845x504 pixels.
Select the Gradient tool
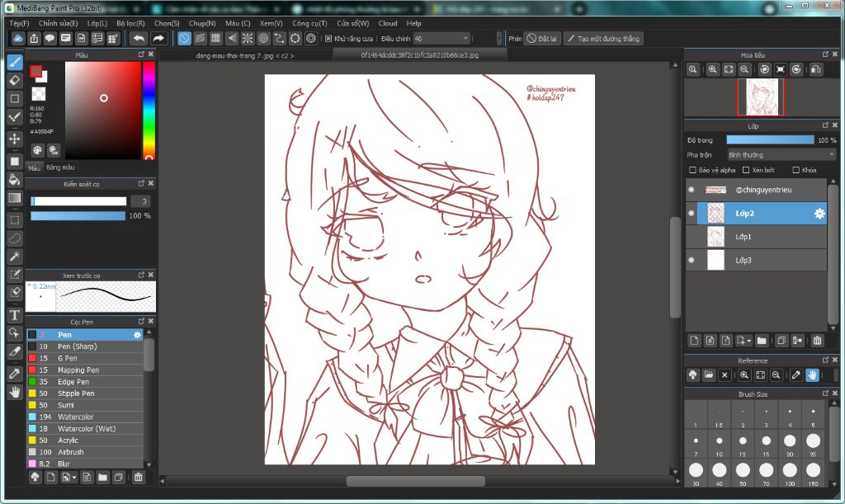coord(15,198)
